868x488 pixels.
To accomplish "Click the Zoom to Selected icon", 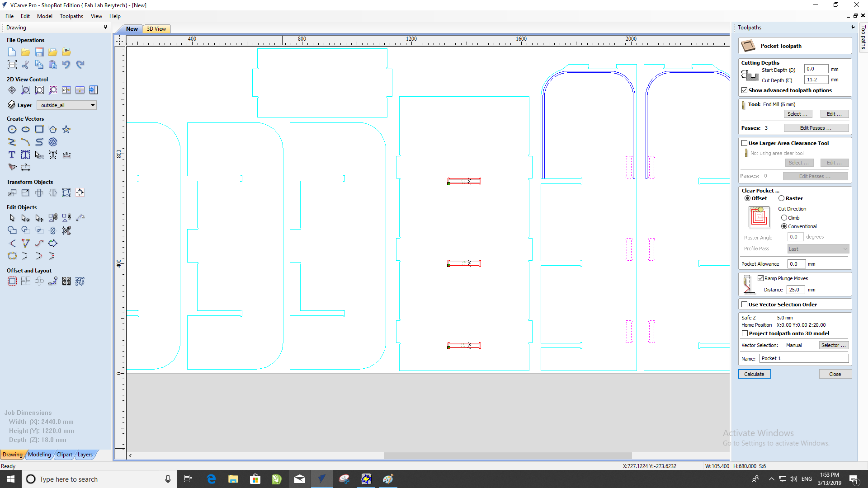I will pyautogui.click(x=53, y=90).
